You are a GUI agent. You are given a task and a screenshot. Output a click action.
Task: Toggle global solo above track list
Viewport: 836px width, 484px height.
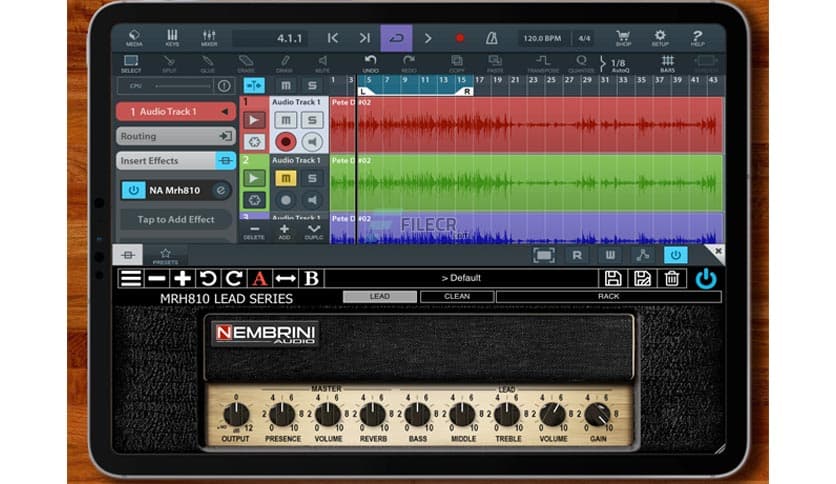pyautogui.click(x=312, y=85)
